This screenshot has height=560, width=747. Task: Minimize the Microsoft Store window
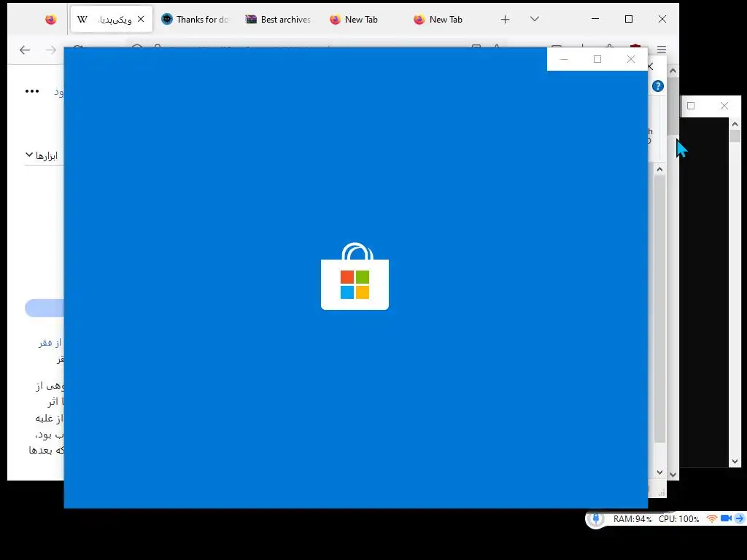coord(564,59)
